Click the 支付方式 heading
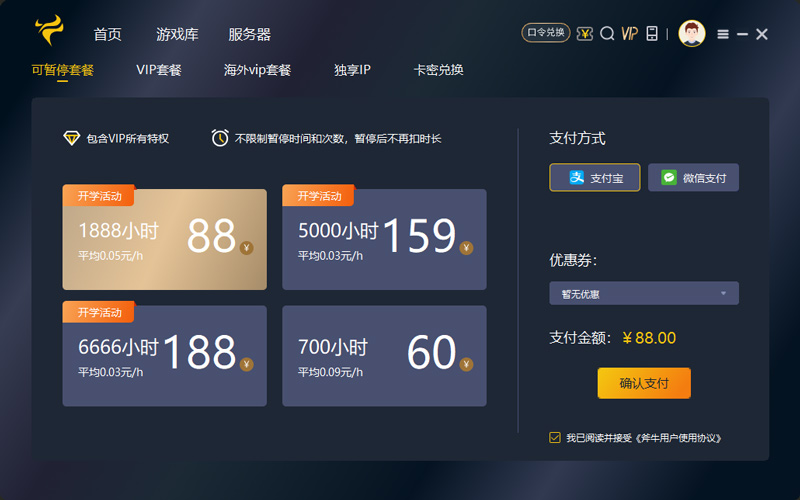 577,138
